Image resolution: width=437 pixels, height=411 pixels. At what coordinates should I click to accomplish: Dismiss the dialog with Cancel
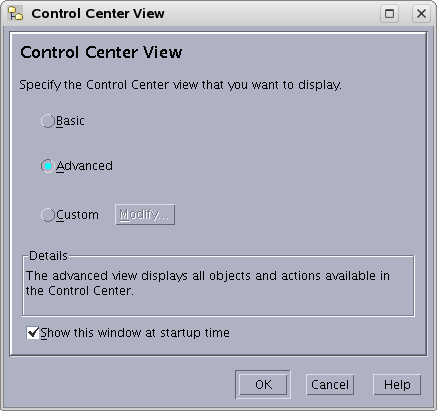point(330,385)
